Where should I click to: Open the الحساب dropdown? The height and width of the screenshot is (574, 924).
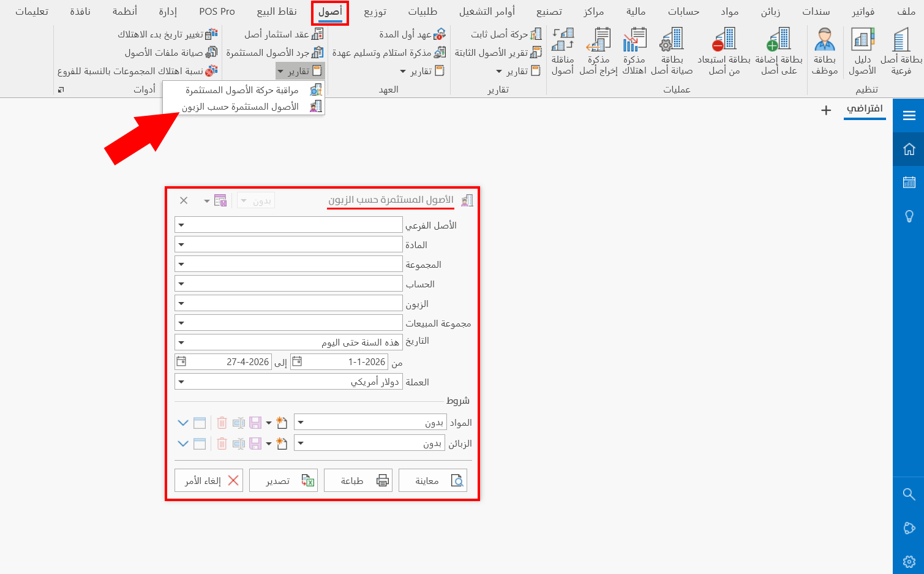[x=181, y=284]
